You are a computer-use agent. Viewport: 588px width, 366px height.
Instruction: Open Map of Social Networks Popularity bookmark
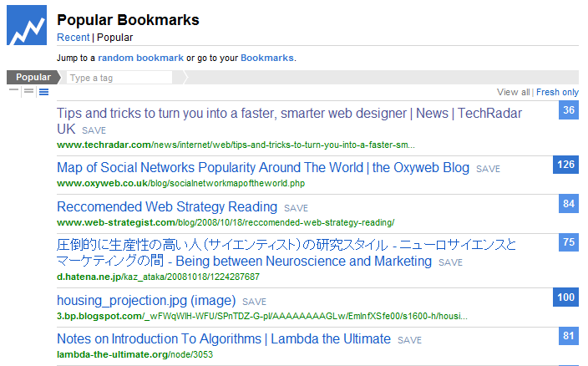point(263,168)
